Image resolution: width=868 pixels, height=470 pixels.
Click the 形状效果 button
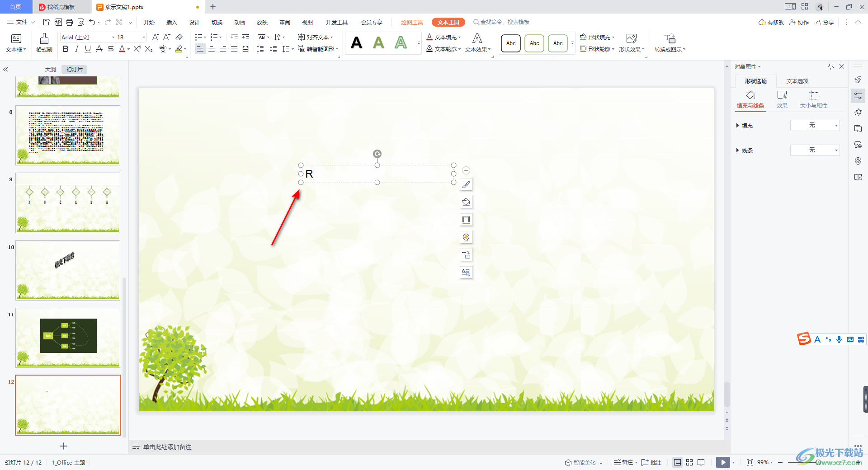point(632,43)
